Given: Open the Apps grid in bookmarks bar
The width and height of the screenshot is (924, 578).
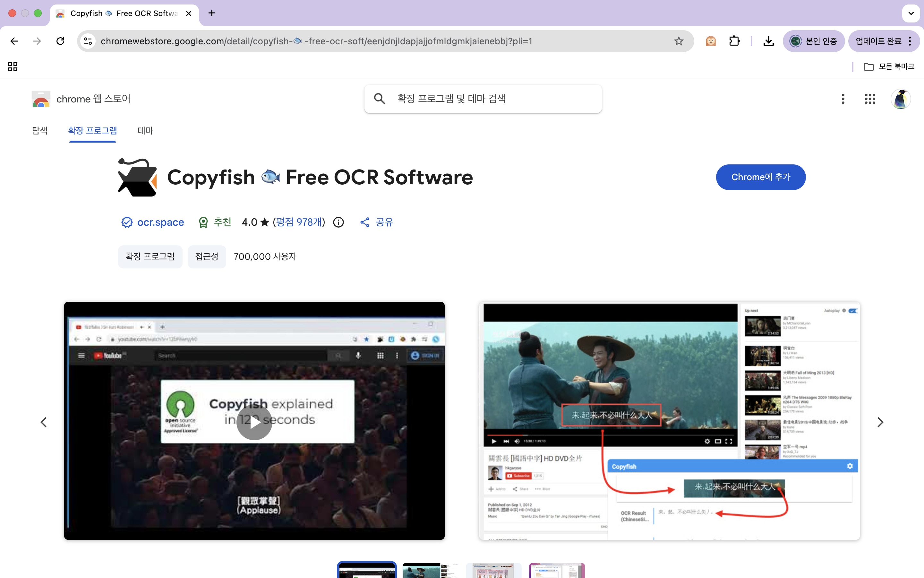Looking at the screenshot, I should pos(13,67).
